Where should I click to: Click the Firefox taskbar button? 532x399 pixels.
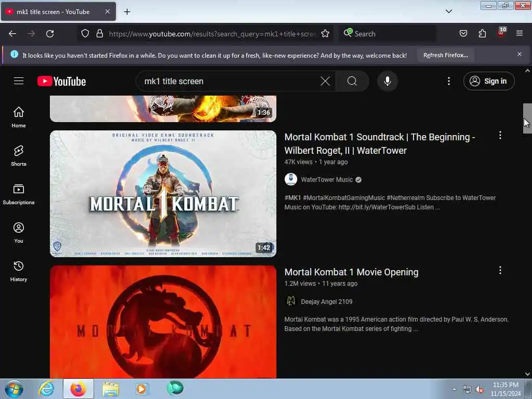[78, 389]
